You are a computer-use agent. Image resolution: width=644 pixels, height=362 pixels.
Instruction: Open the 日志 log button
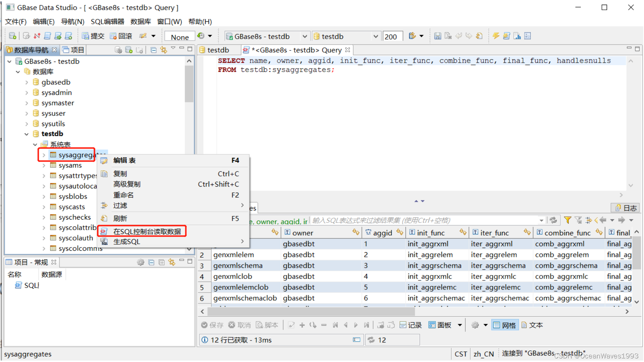click(626, 208)
